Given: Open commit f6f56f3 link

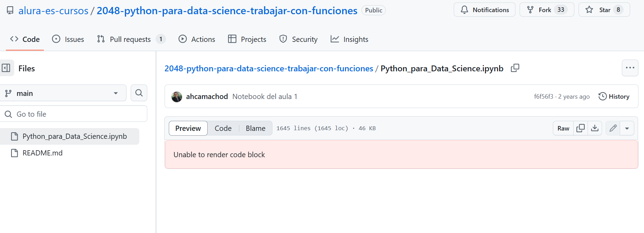Looking at the screenshot, I should point(543,97).
